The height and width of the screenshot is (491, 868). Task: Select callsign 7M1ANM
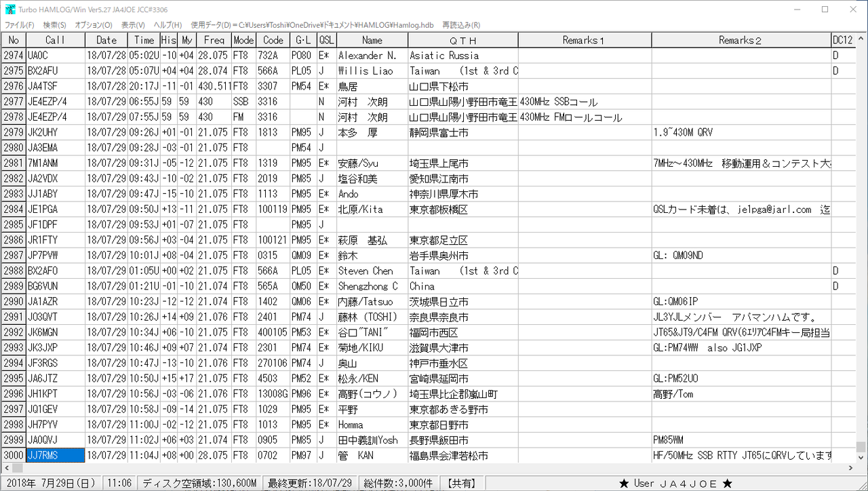tap(56, 163)
